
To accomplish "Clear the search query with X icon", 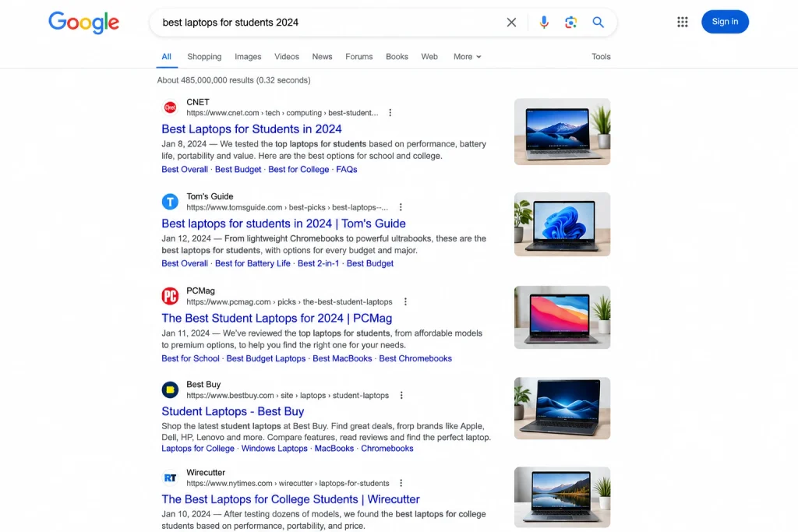I will 511,23.
